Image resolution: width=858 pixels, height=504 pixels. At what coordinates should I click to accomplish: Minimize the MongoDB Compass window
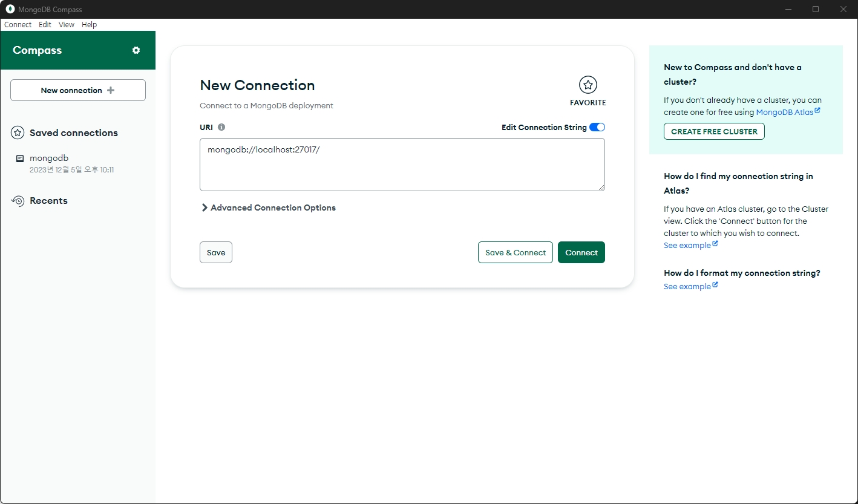788,9
